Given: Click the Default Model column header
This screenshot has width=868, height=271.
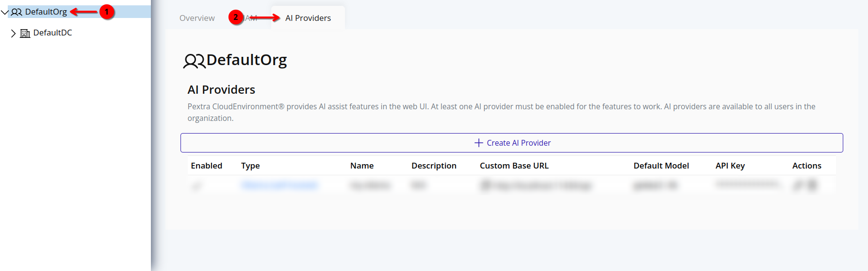Looking at the screenshot, I should pos(661,166).
